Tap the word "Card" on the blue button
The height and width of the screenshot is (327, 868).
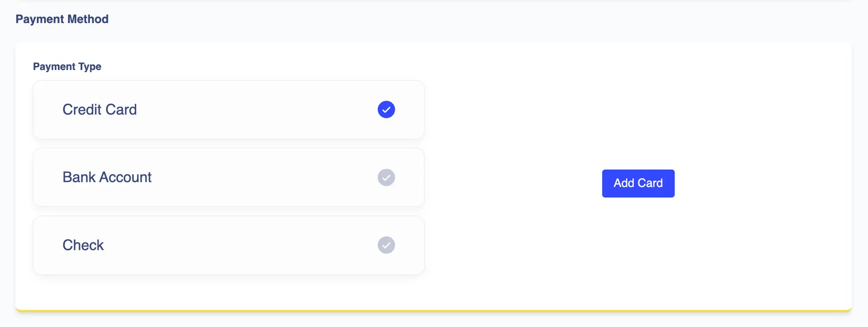[x=650, y=183]
